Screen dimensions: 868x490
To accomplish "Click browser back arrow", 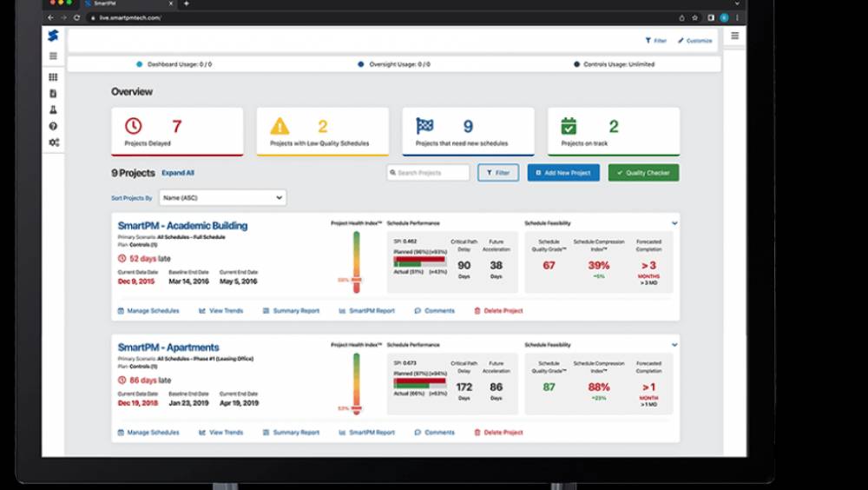I will click(50, 17).
